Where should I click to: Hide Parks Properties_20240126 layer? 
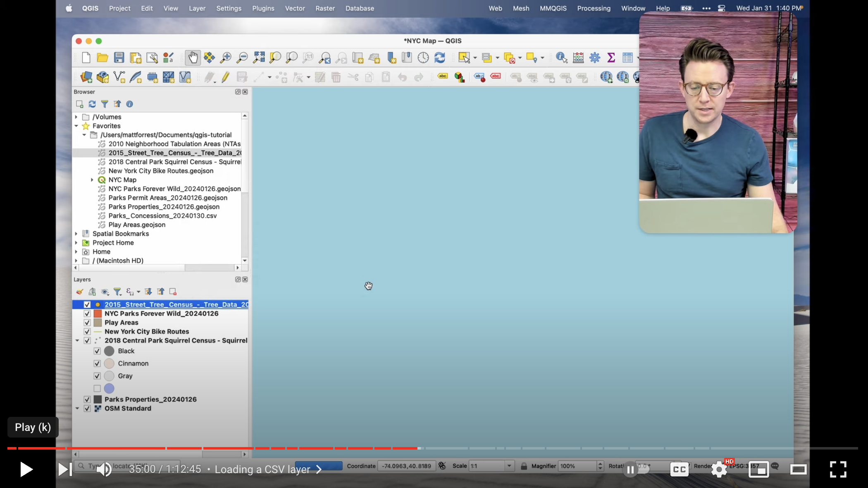click(x=87, y=399)
